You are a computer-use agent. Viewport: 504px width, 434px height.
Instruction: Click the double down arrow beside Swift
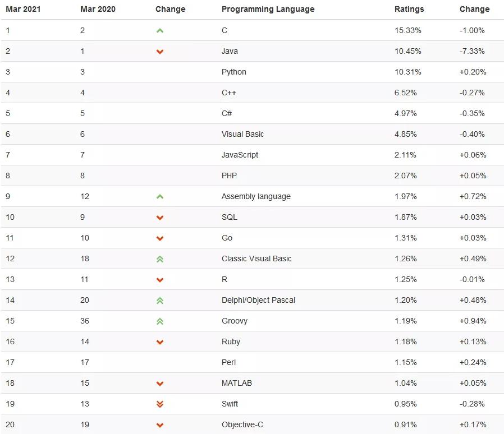point(160,404)
